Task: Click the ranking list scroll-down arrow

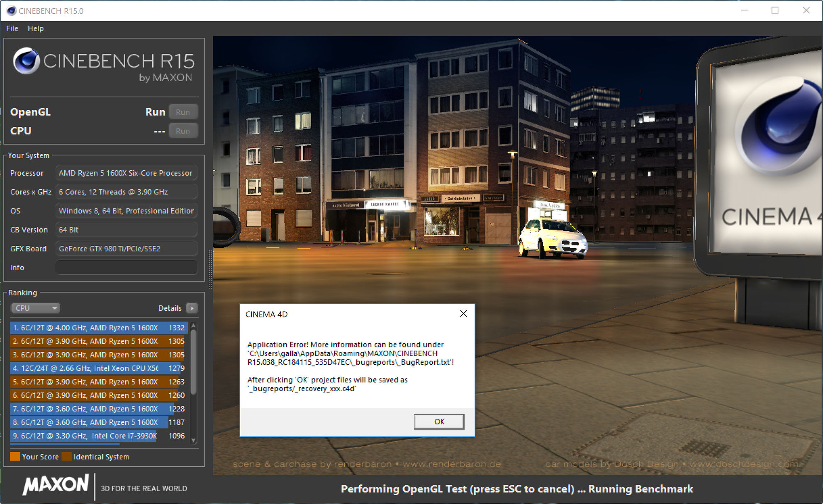Action: click(193, 440)
